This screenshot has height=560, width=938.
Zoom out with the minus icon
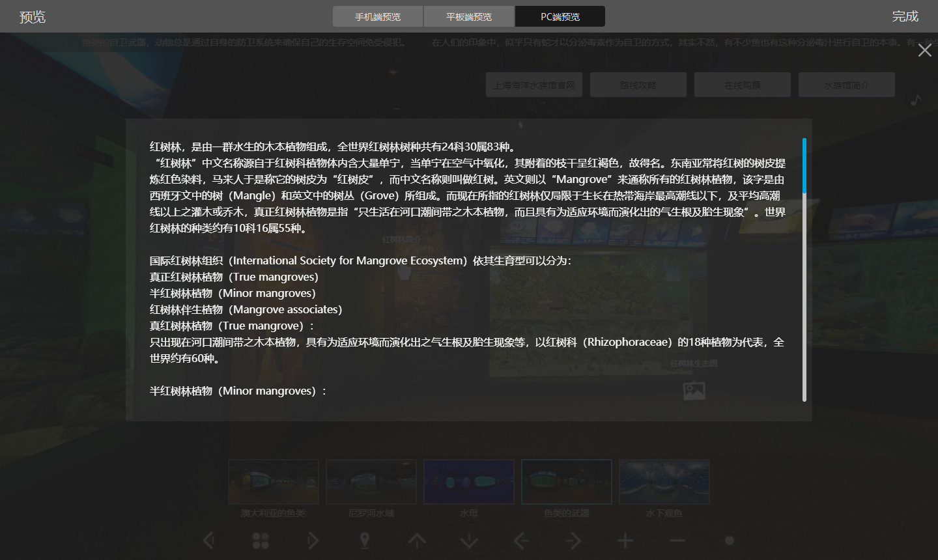tap(677, 540)
